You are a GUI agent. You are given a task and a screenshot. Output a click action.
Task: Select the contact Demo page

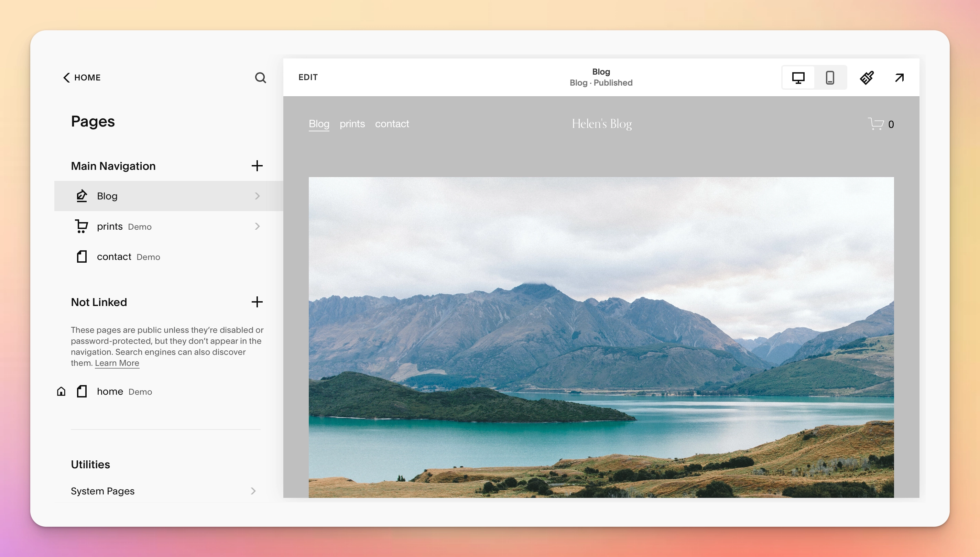coord(169,256)
